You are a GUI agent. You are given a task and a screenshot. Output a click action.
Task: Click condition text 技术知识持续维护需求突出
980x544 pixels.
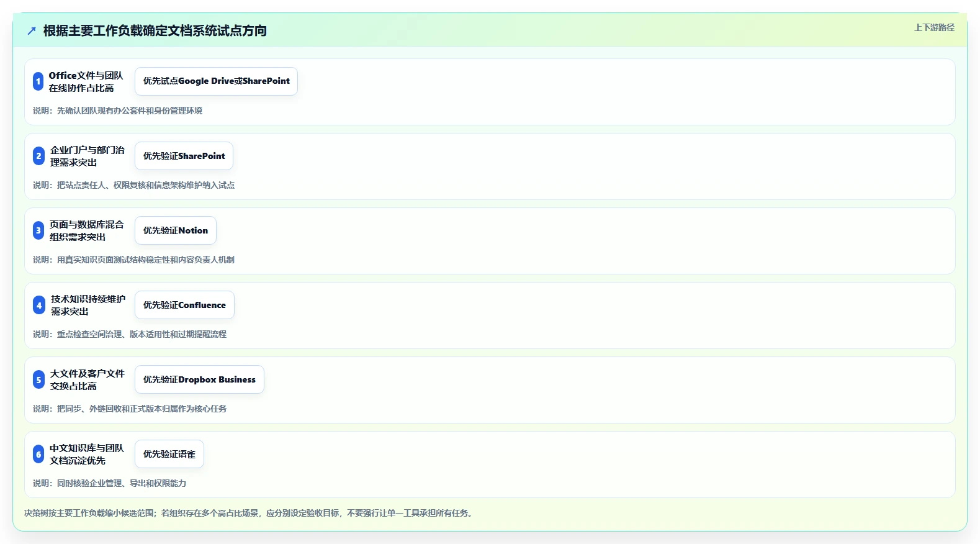coord(88,305)
